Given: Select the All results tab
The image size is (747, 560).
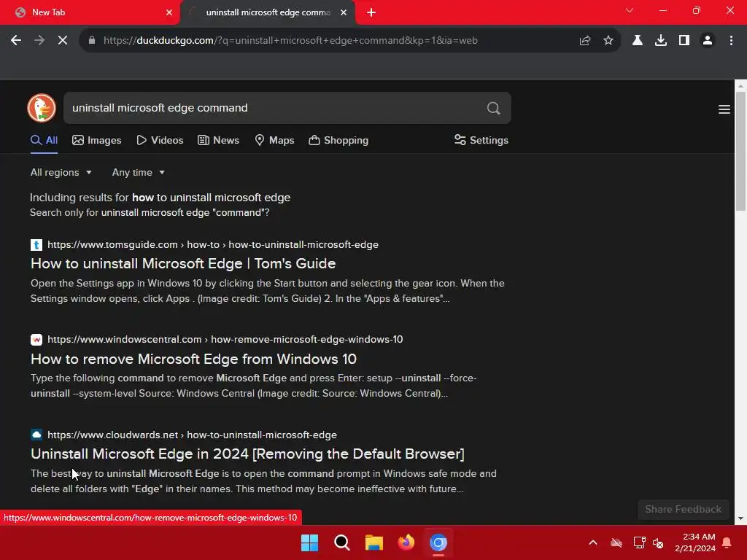Looking at the screenshot, I should (44, 141).
